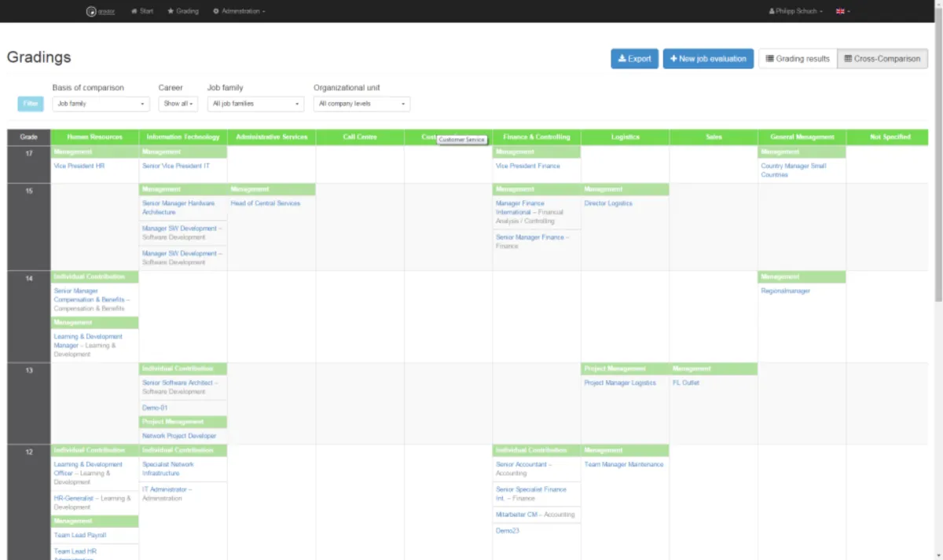Click the grade 13 row label

[x=29, y=370]
